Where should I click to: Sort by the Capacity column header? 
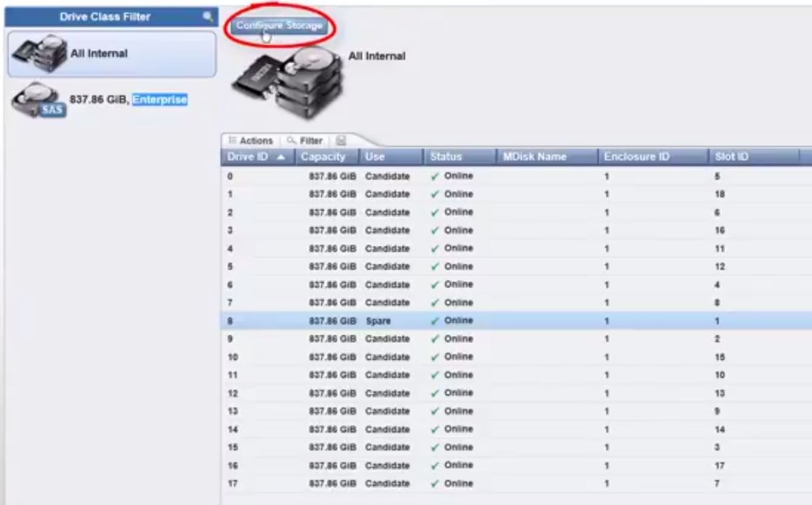tap(323, 157)
